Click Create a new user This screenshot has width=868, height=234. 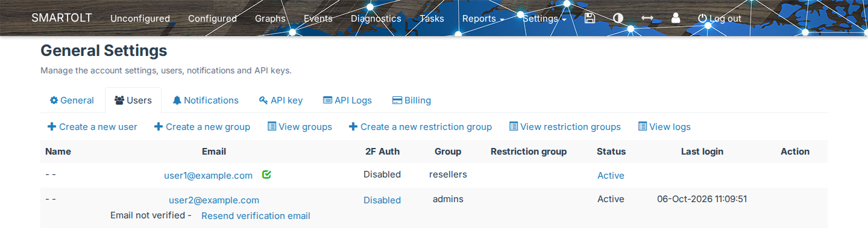(92, 127)
